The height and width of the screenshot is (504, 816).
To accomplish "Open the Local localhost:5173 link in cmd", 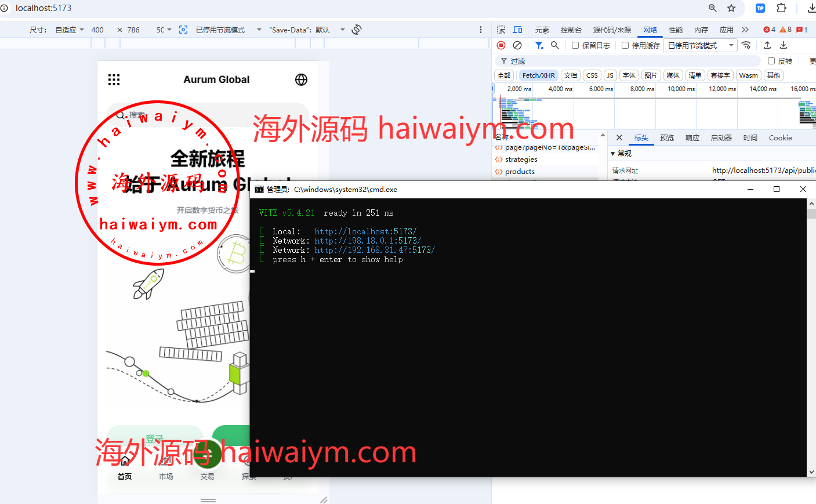I will 365,231.
